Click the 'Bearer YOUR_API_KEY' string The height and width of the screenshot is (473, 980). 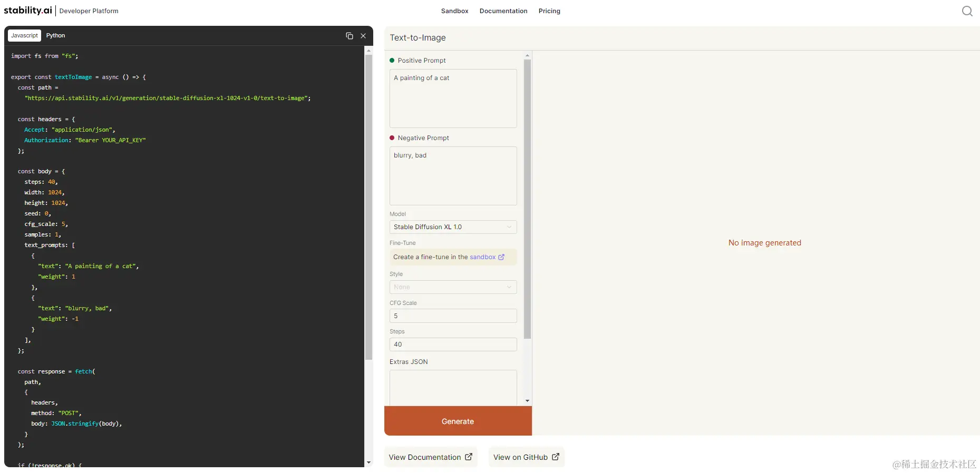[x=111, y=140]
